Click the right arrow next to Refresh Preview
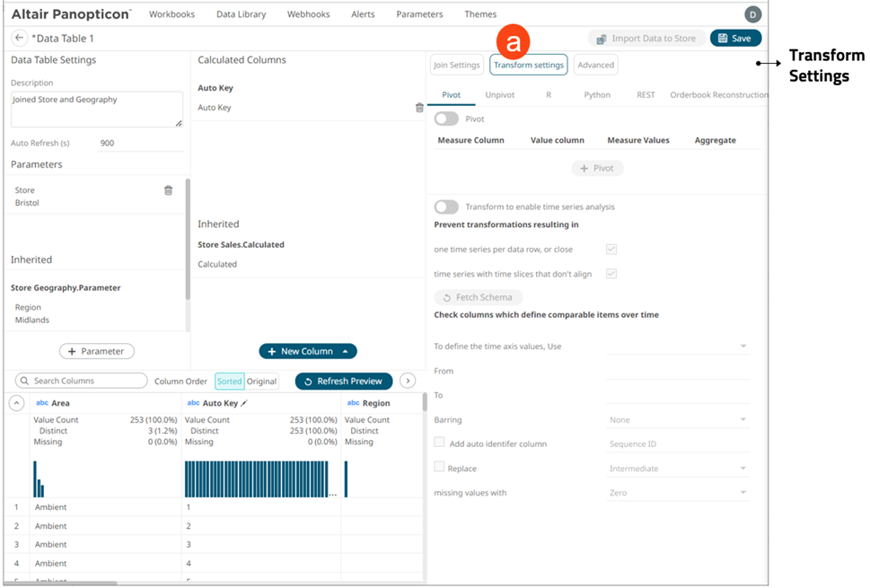 (408, 382)
